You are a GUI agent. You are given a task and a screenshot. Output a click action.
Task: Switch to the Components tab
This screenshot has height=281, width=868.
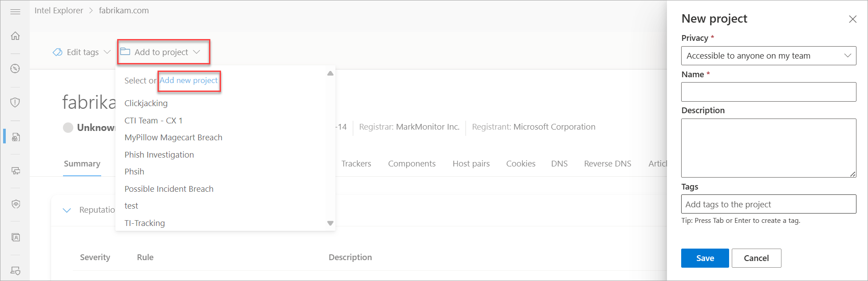coord(411,164)
